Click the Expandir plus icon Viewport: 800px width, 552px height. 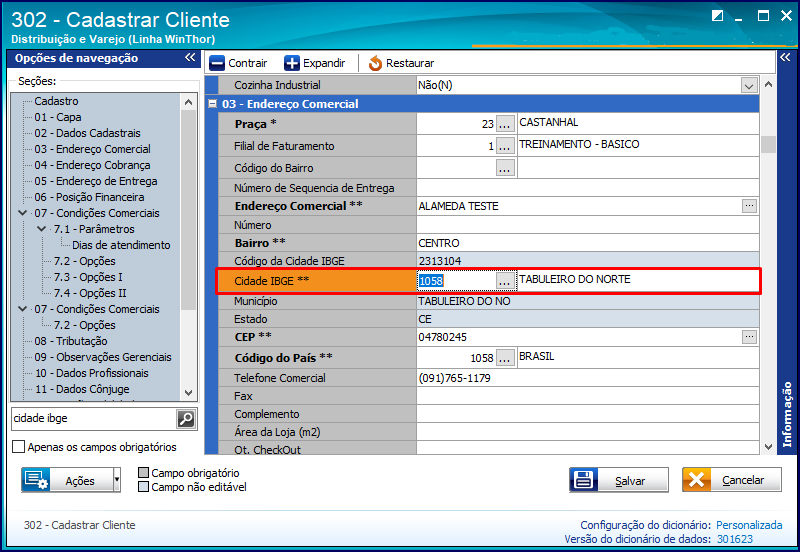pos(292,63)
